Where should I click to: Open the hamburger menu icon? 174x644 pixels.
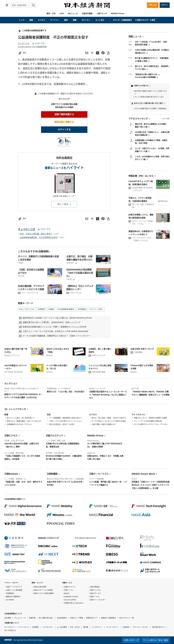7,5
